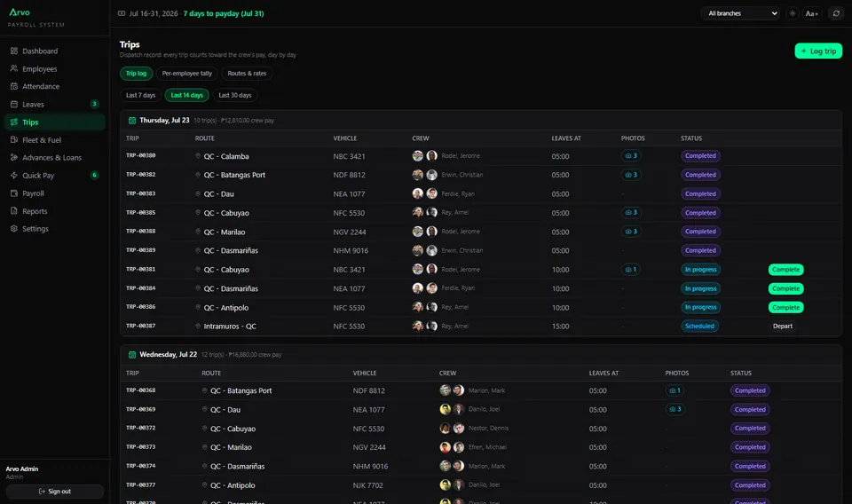Open Leaves in the sidebar
This screenshot has width=852, height=504.
54,105
